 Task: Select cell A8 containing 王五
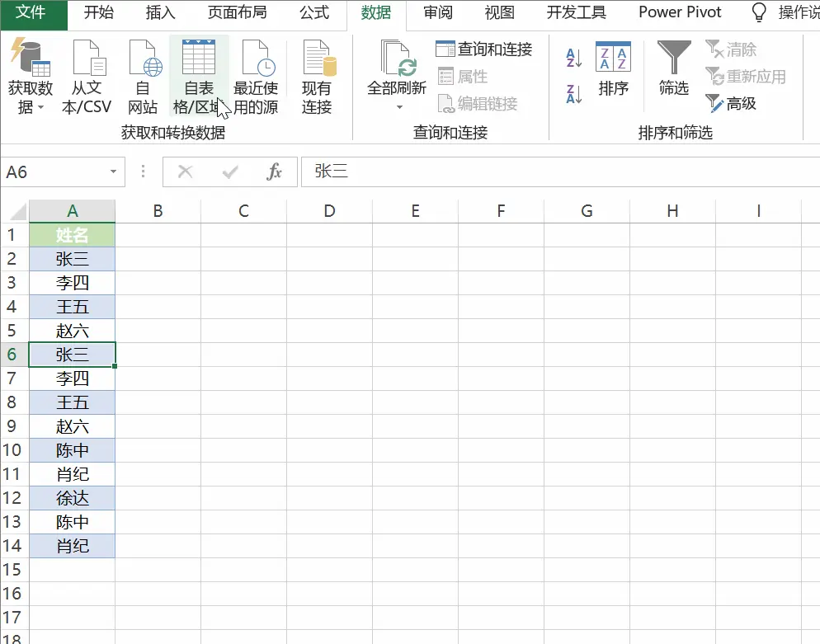[x=72, y=402]
